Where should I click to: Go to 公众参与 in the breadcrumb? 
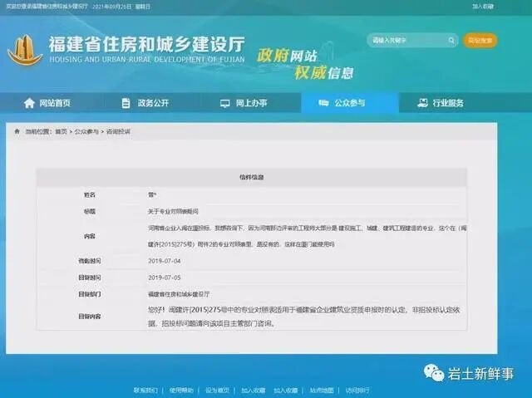pos(86,131)
